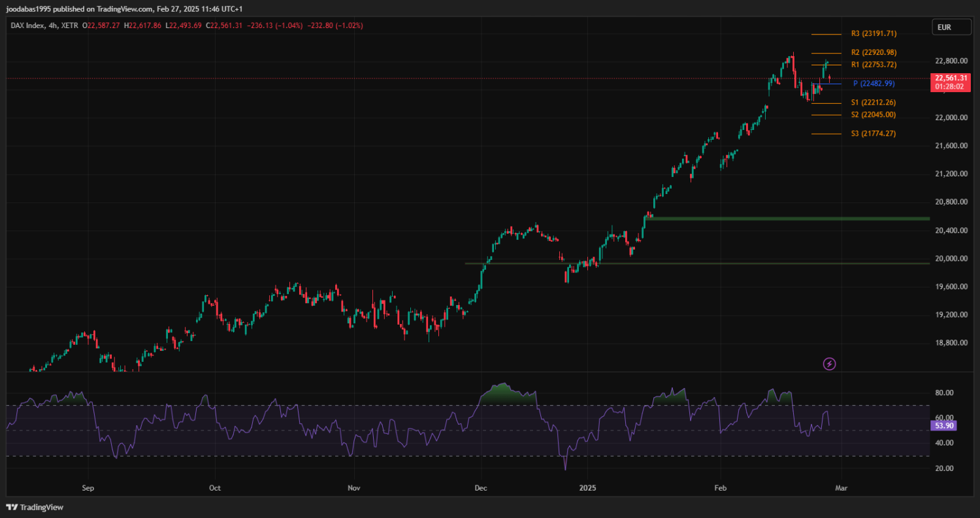Click the 80.00 level on RSI scale

pyautogui.click(x=944, y=393)
